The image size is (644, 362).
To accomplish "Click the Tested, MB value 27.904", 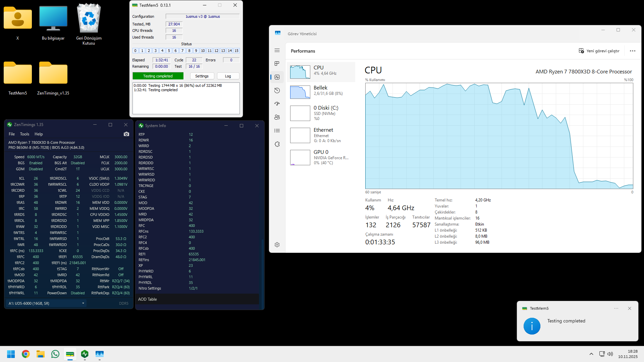I will pyautogui.click(x=174, y=24).
